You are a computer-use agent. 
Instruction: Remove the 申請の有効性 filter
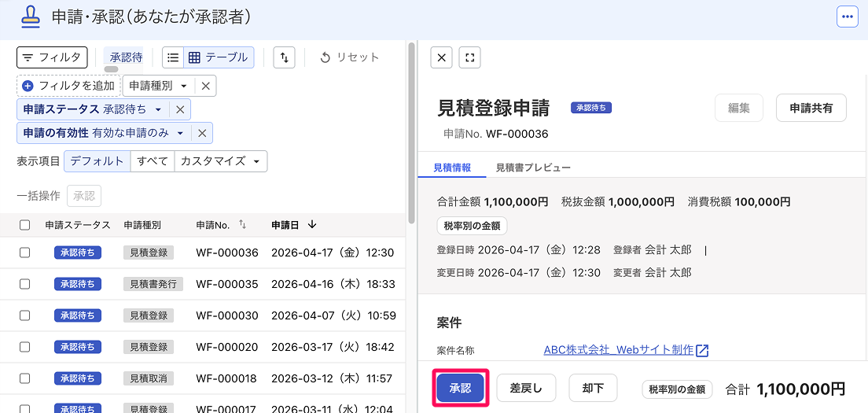tap(202, 133)
